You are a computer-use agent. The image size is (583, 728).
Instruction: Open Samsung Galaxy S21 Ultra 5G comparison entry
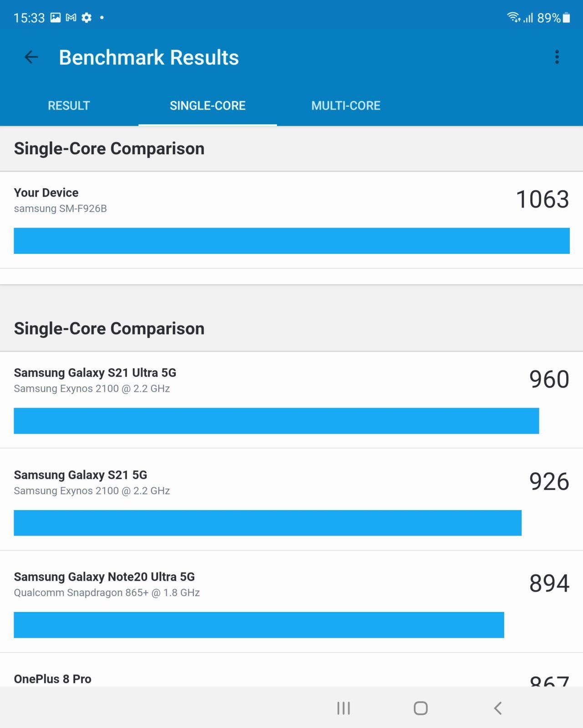click(291, 400)
